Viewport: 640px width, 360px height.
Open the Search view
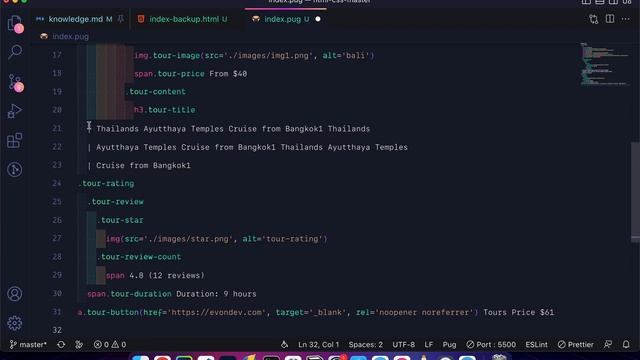15,52
